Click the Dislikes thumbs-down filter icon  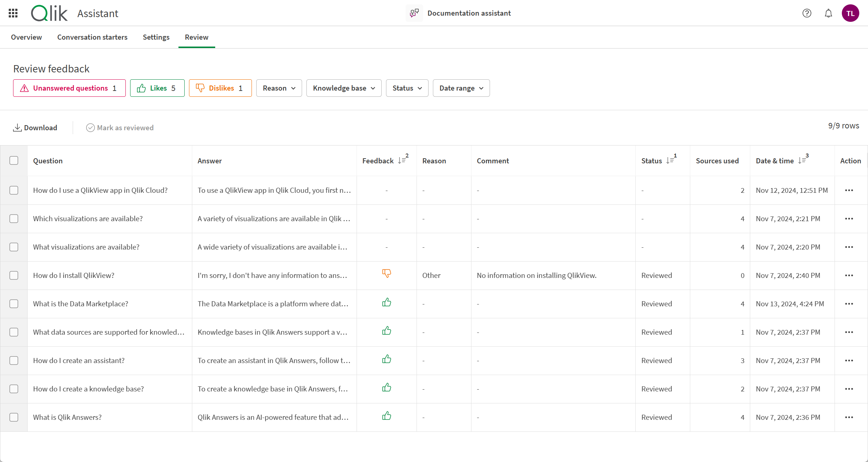pos(201,88)
